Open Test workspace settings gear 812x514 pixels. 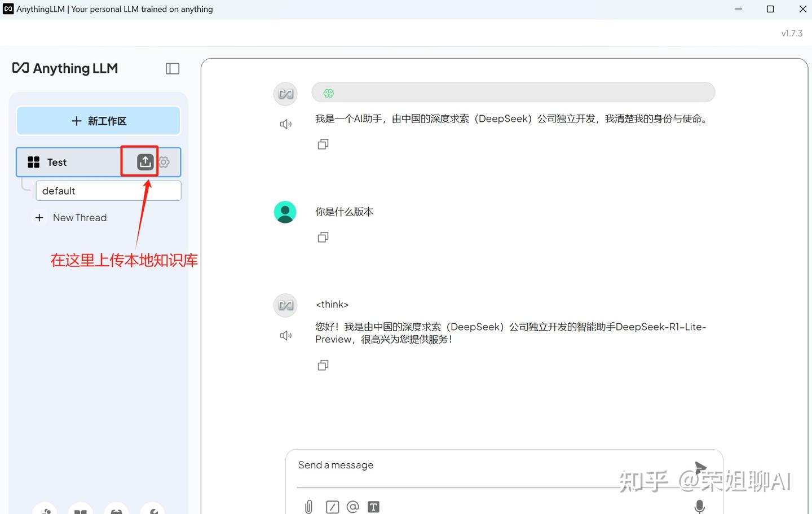click(164, 162)
